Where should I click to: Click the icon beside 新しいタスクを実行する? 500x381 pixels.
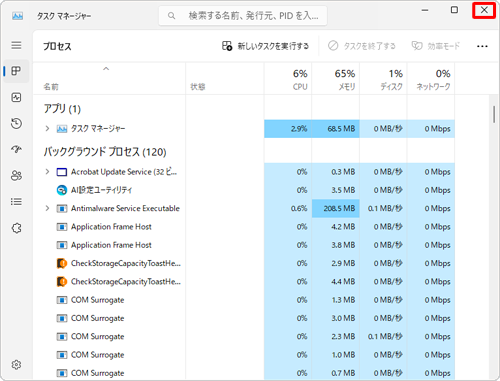227,46
